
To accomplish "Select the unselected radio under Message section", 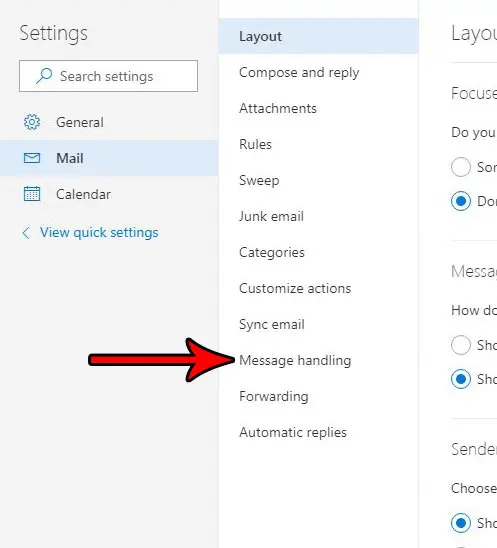I will [461, 345].
